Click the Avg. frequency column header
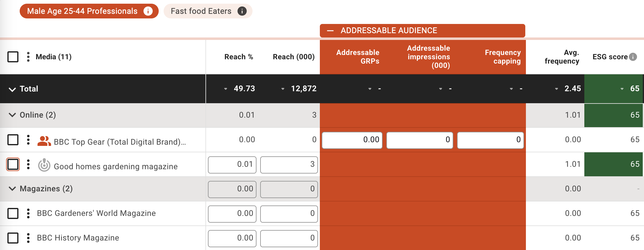 click(562, 57)
